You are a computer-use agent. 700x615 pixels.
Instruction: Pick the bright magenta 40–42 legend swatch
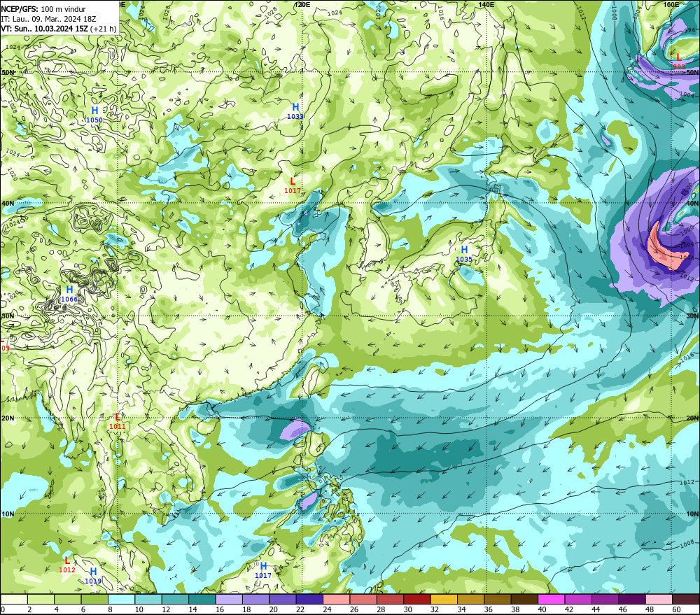552,599
